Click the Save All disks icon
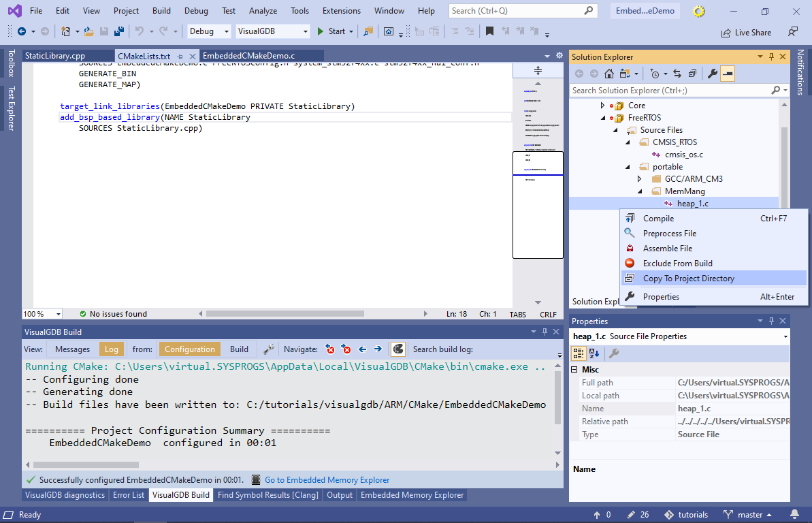 point(119,31)
